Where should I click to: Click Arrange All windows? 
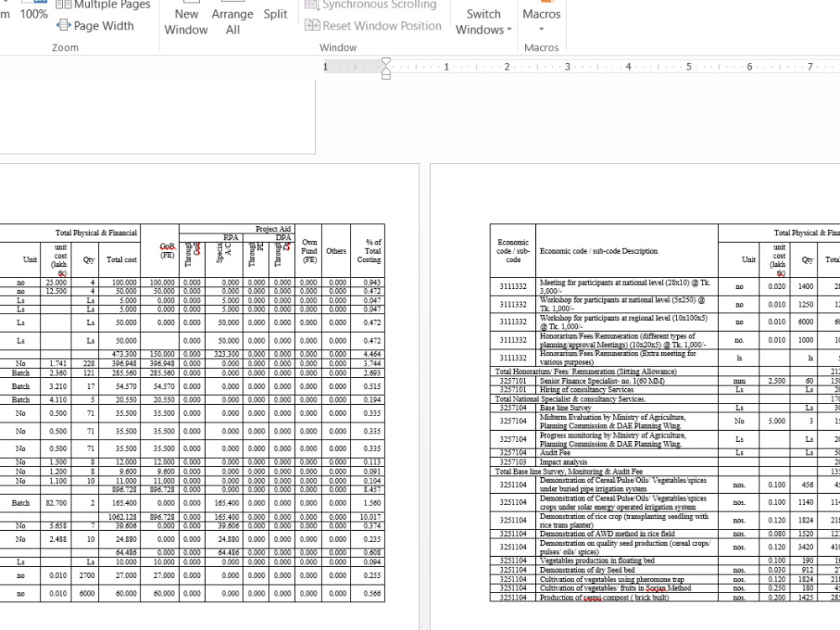pos(233,18)
